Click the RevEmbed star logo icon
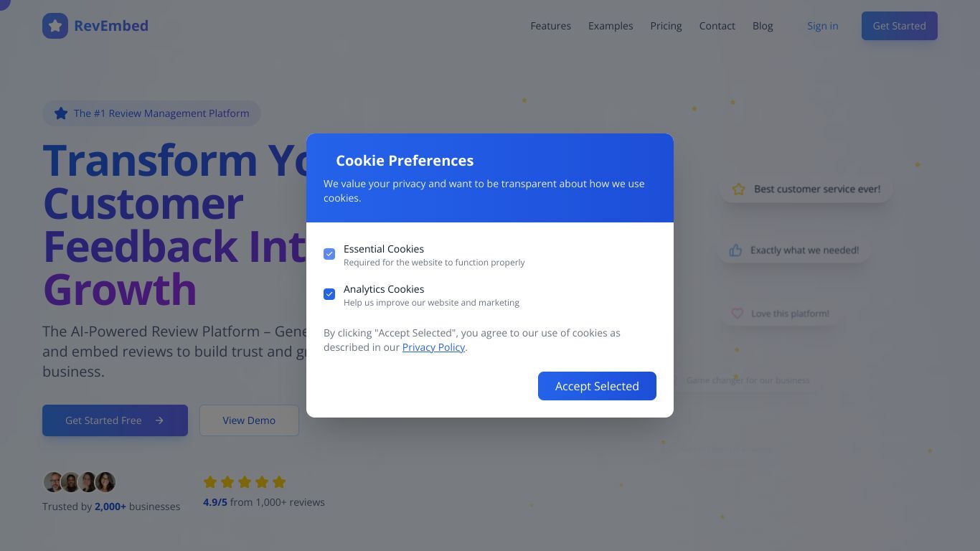980x551 pixels. [x=55, y=26]
